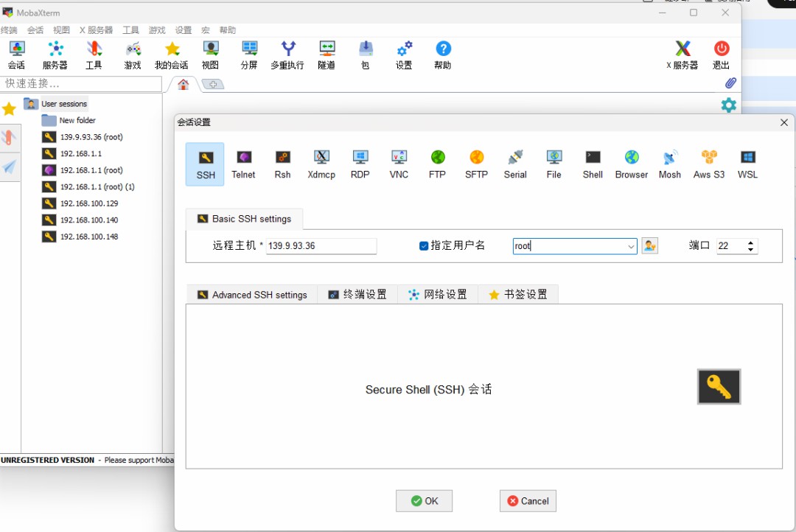Switch to the network settings tab
Image resolution: width=796 pixels, height=532 pixels.
pos(438,294)
